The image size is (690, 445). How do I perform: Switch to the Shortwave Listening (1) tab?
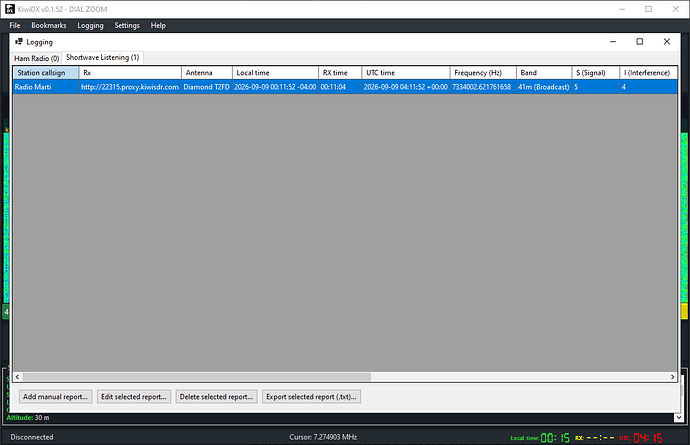click(x=103, y=57)
